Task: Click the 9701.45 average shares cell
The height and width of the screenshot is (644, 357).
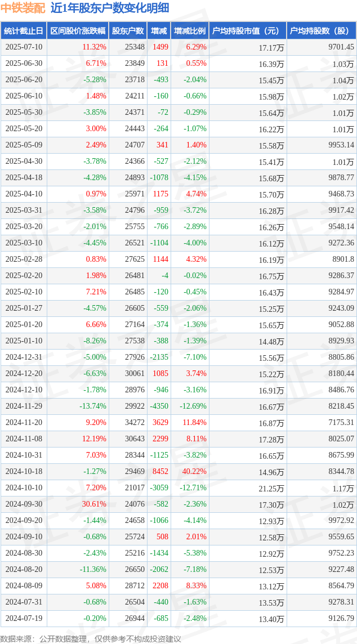Action: 341,47
